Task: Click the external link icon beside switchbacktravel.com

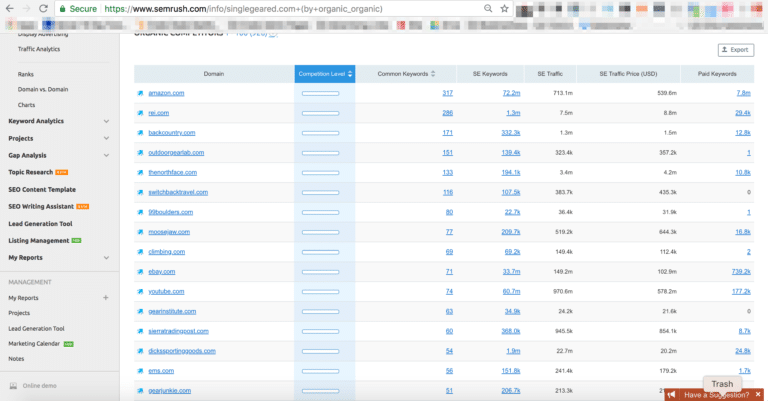Action: coord(140,192)
